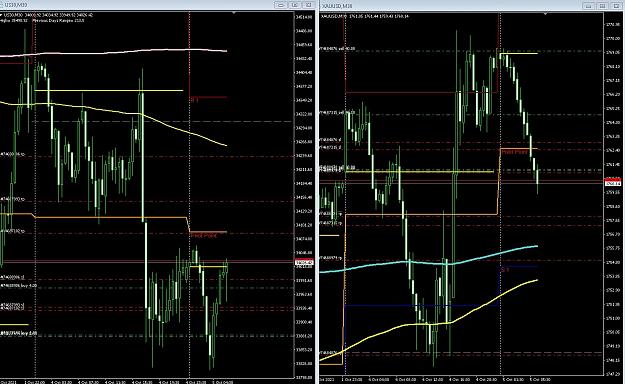Screen dimensions: 625x384
Task: Maximize the XAUUSD,M30 chart window
Action: click(x=603, y=6)
